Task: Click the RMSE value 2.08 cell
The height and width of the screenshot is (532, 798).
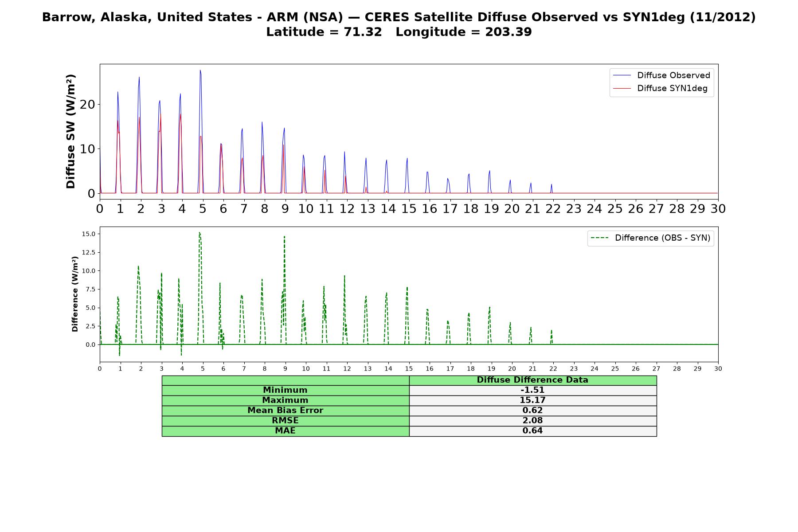Action: (x=532, y=421)
